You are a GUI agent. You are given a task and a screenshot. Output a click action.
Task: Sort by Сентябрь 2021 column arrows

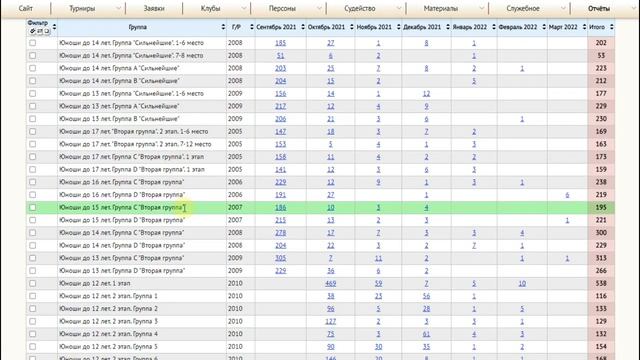(302, 27)
